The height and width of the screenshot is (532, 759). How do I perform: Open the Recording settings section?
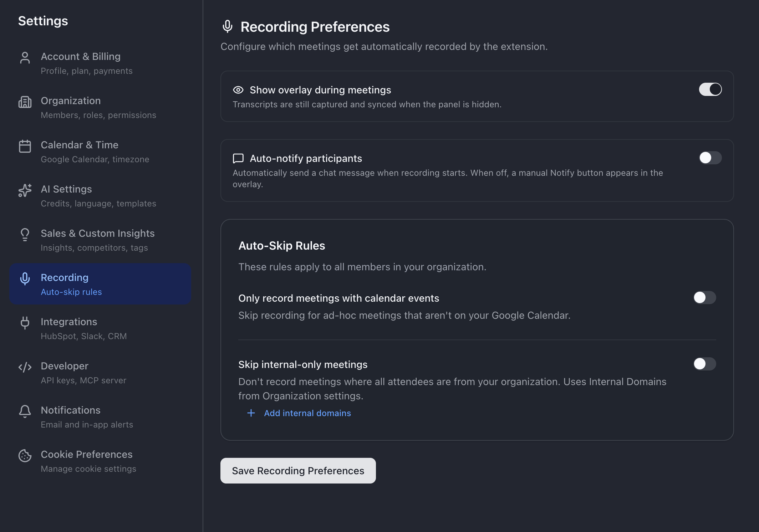coord(100,284)
